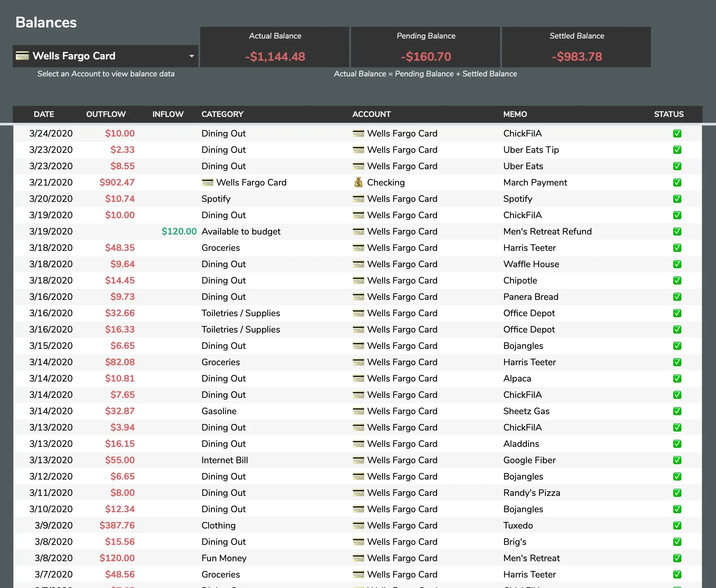Click card icon in Uber Eats $8.55 row
The width and height of the screenshot is (716, 588).
358,166
